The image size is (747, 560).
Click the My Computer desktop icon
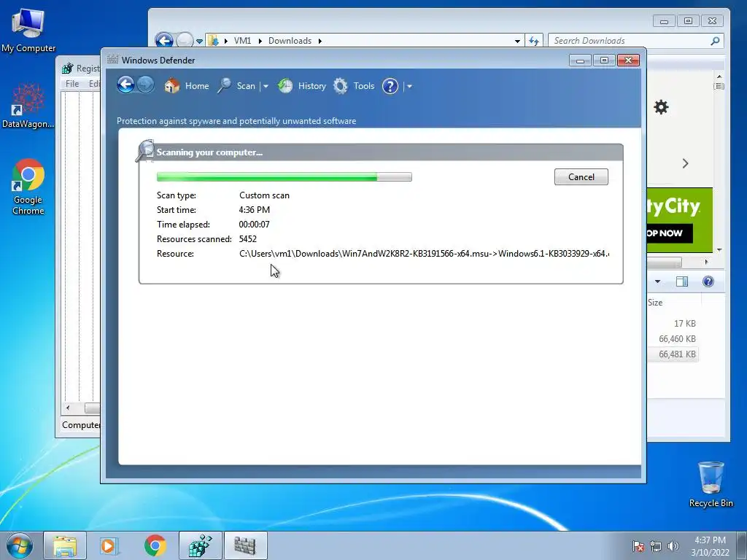click(28, 31)
